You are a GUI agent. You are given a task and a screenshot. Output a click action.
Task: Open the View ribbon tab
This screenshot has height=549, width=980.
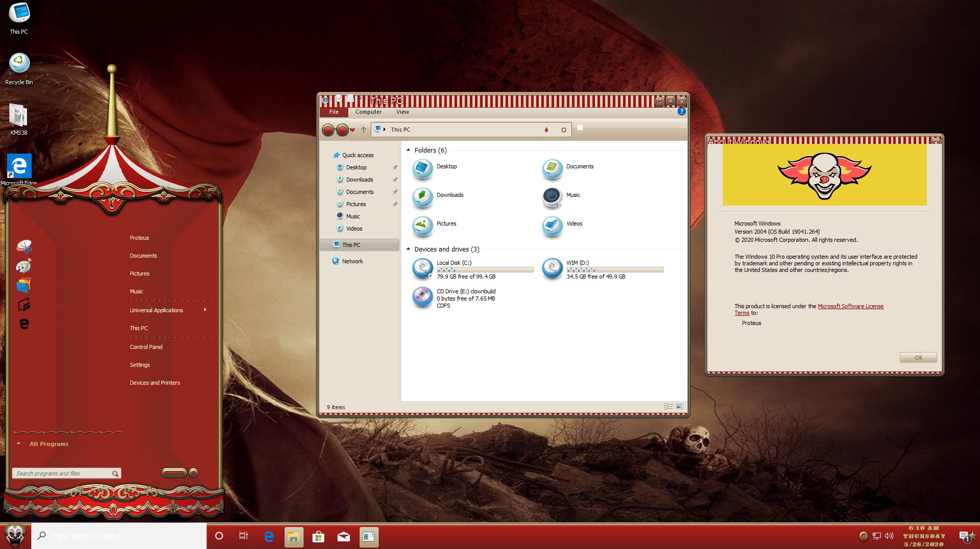pos(402,112)
